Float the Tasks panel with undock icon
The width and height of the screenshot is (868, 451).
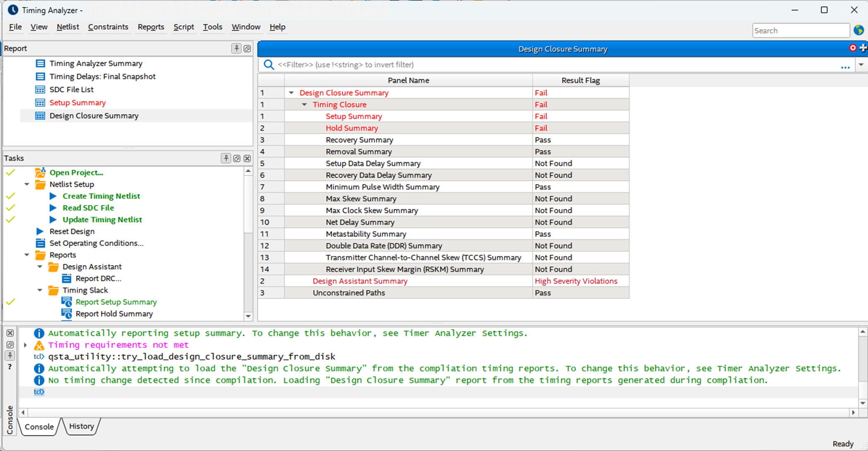pos(237,158)
